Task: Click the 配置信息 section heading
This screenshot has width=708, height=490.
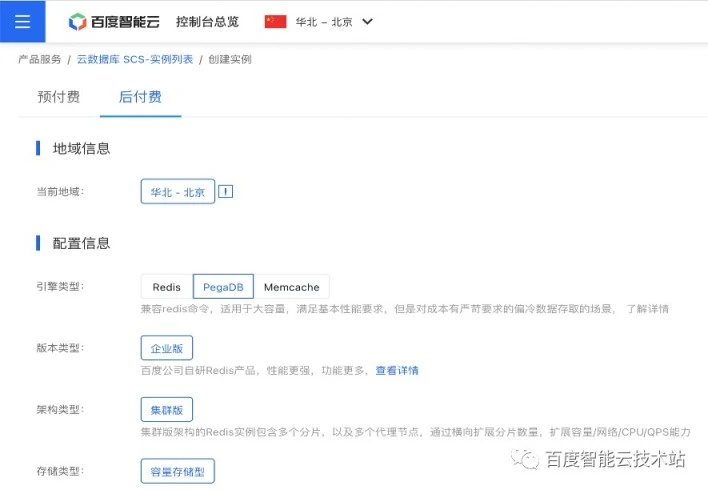Action: [81, 243]
